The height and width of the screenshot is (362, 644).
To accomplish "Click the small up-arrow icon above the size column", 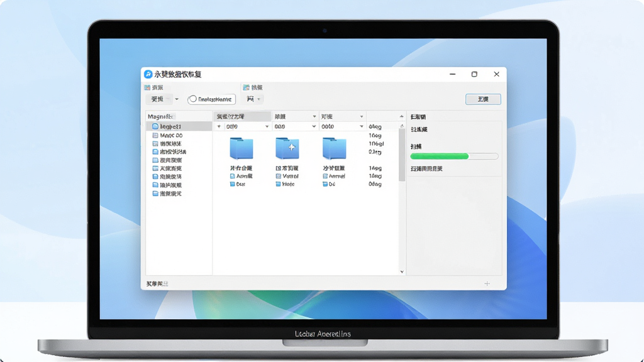I will pos(402,116).
